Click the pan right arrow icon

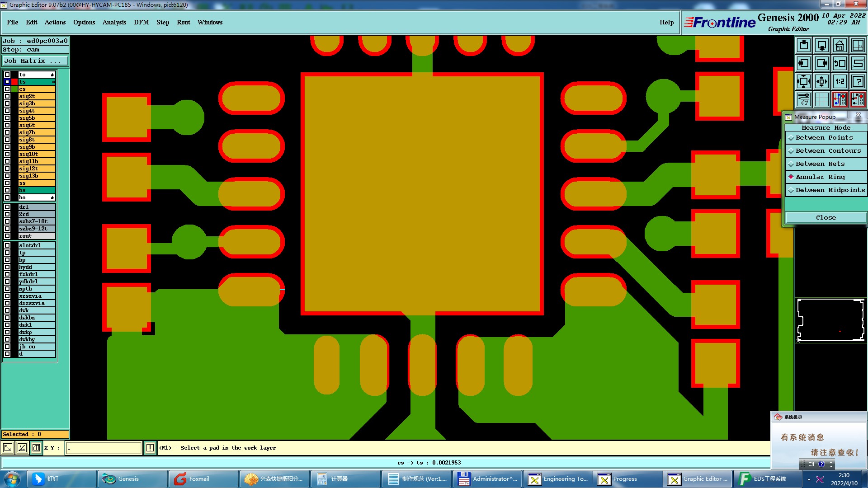822,63
